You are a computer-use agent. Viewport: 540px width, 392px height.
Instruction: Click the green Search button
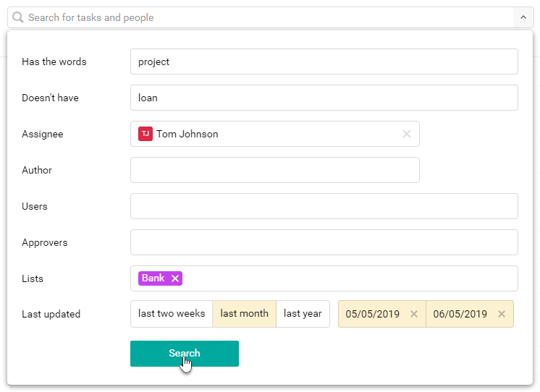[x=185, y=354]
